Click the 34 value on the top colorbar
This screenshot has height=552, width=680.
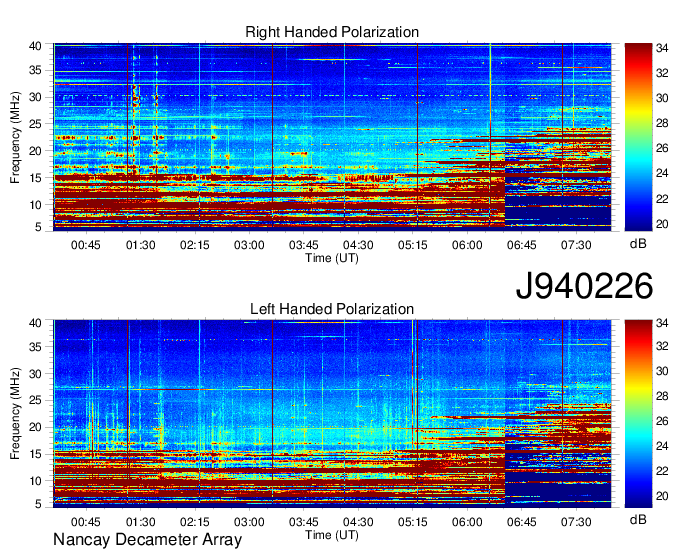[662, 48]
